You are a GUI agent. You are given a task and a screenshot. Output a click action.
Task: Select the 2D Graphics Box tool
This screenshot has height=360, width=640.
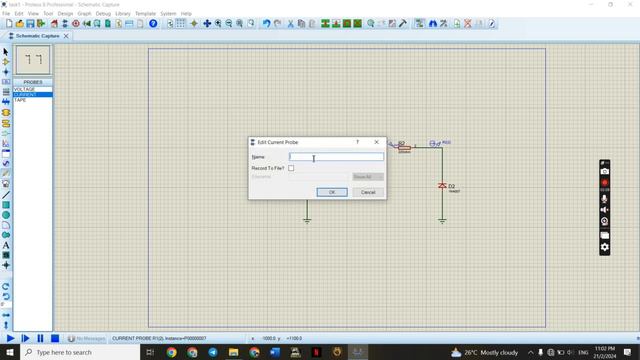(x=6, y=205)
